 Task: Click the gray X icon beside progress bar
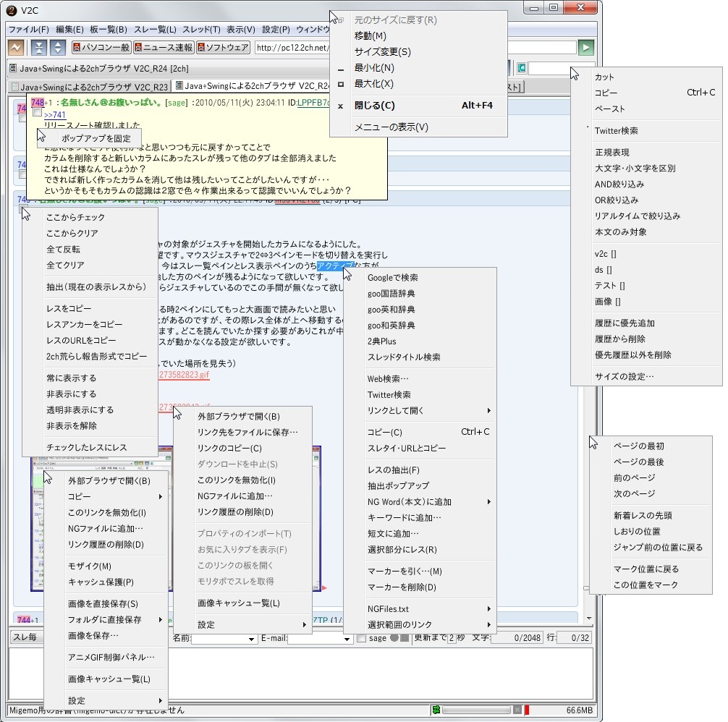coord(517,710)
